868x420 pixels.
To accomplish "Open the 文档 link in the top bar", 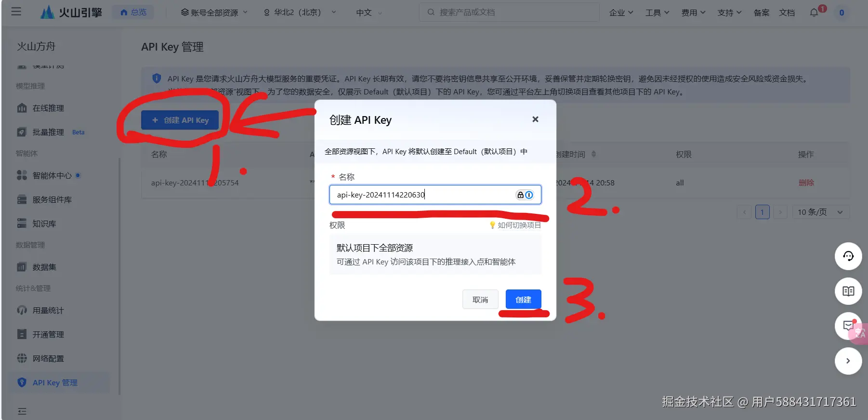I will [x=787, y=13].
